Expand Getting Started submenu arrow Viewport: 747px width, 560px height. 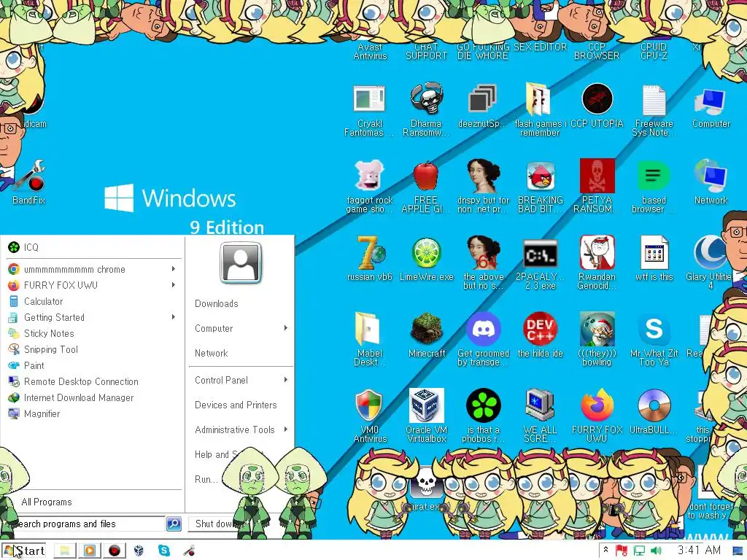[174, 317]
